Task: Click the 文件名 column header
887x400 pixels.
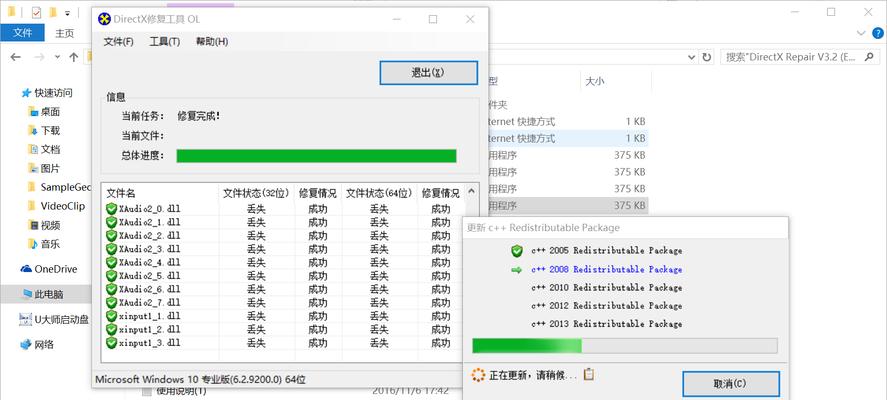Action: click(160, 193)
